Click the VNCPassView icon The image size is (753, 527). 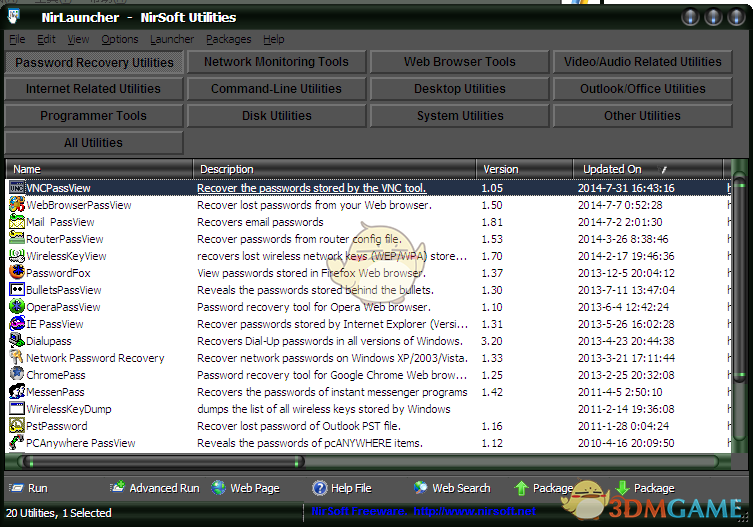coord(17,188)
